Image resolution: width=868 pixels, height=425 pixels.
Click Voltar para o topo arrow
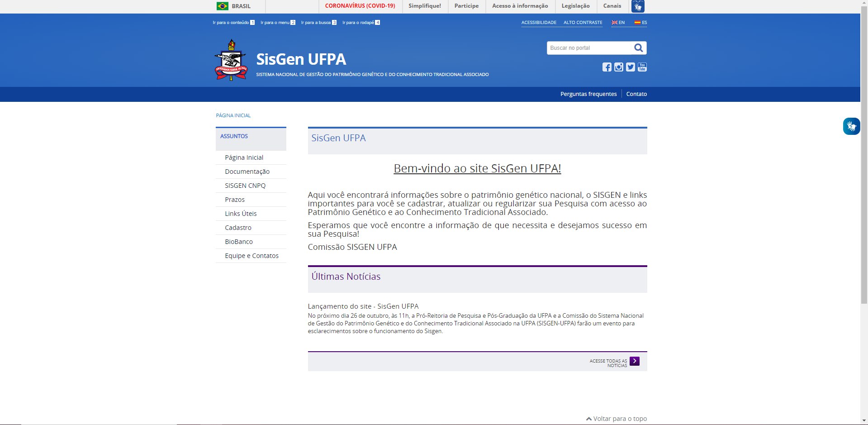pyautogui.click(x=589, y=419)
